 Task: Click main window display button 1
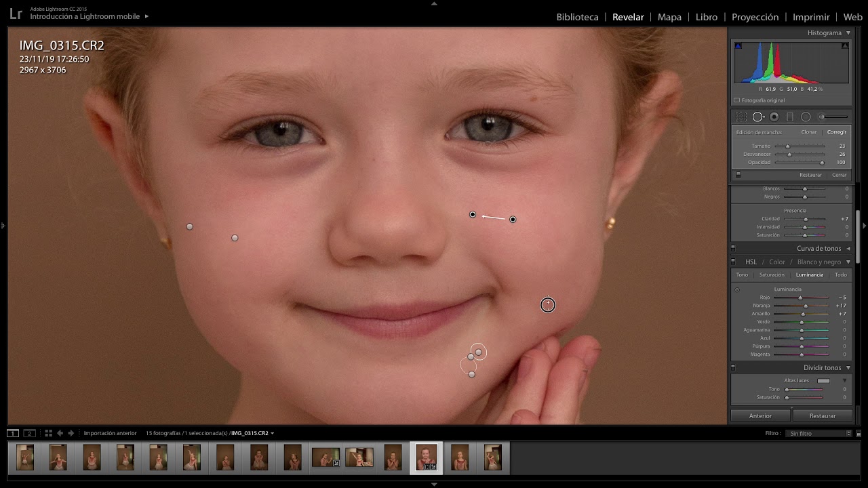click(x=13, y=433)
